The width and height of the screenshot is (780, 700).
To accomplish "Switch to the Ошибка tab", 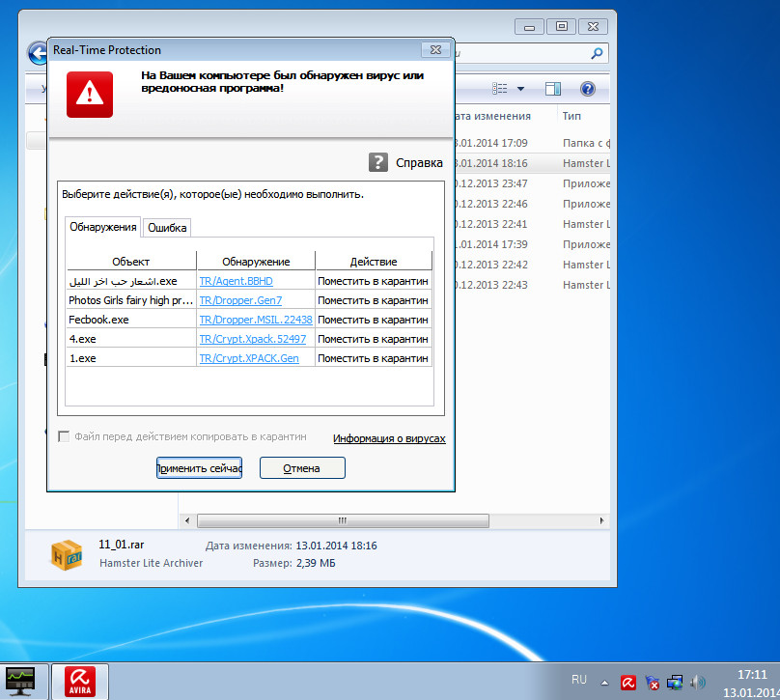I will 167,228.
